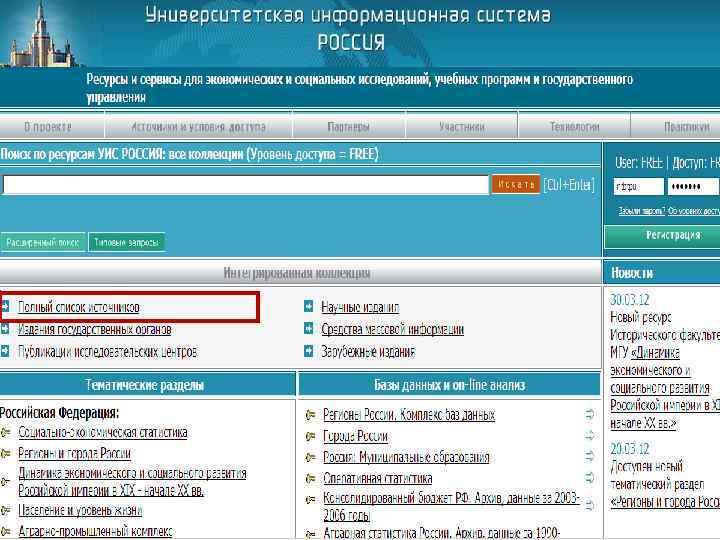Open Города России database link

pos(355,436)
